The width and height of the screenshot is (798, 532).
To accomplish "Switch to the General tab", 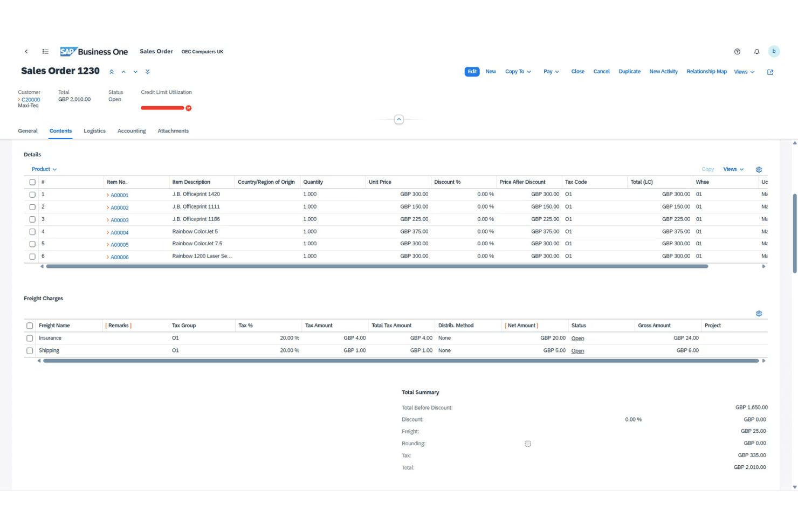I will [27, 131].
